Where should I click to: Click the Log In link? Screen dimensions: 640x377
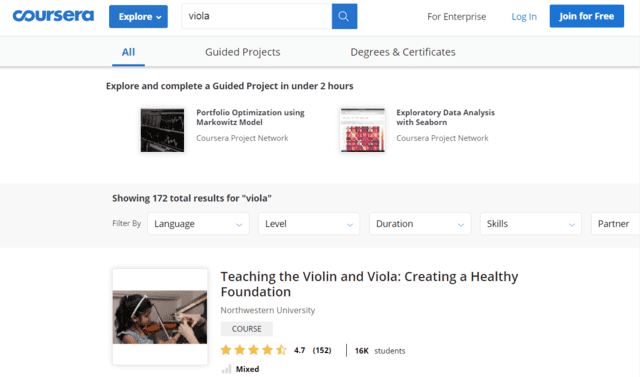point(524,17)
